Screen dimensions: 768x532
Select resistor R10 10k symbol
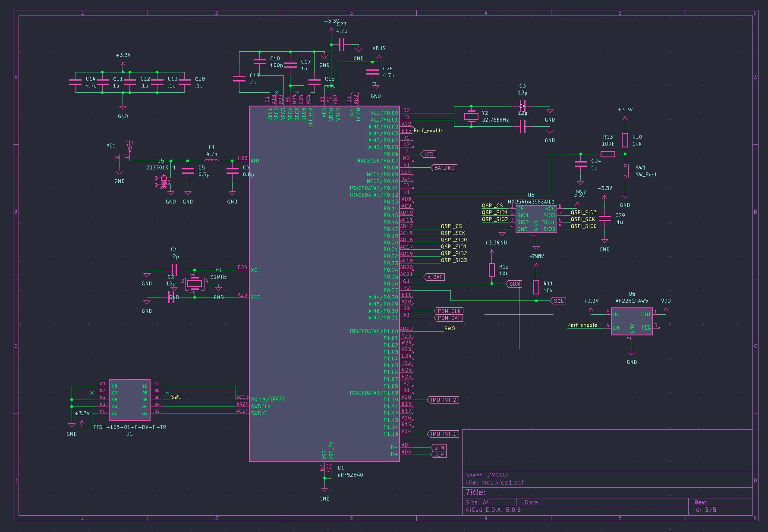[625, 140]
